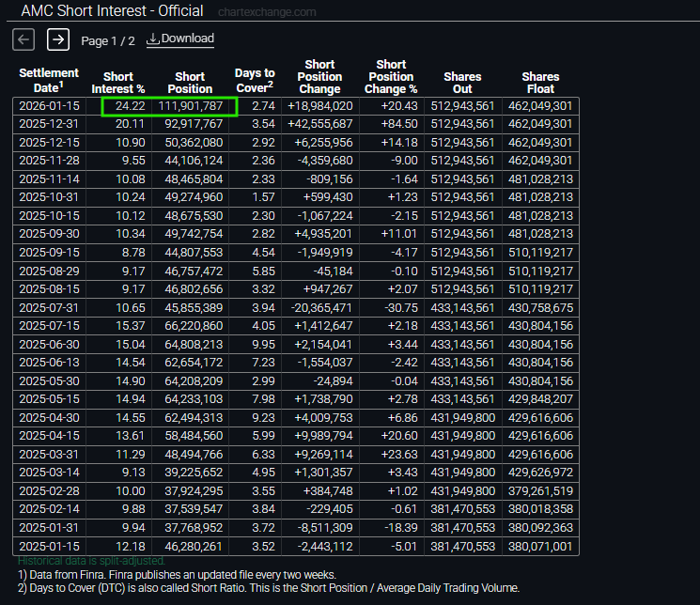The image size is (700, 605).
Task: Select position change -1,067,224
Action: click(x=325, y=216)
